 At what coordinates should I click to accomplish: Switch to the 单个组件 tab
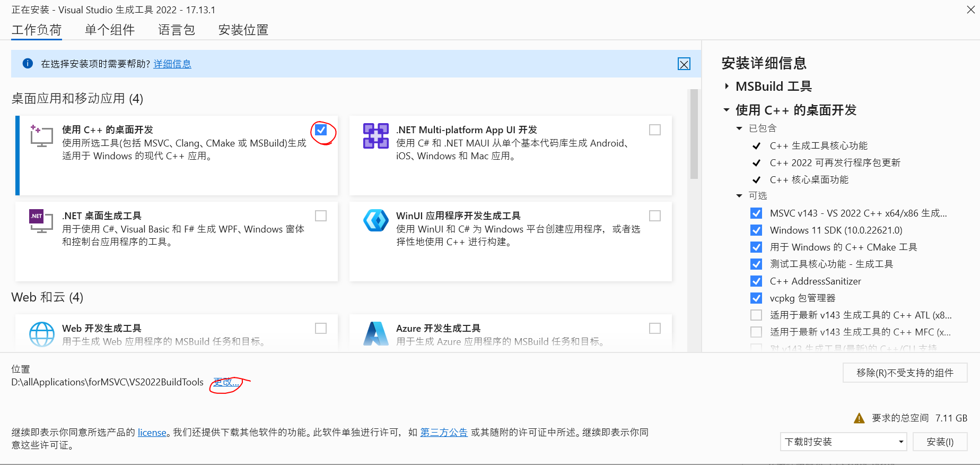(110, 30)
